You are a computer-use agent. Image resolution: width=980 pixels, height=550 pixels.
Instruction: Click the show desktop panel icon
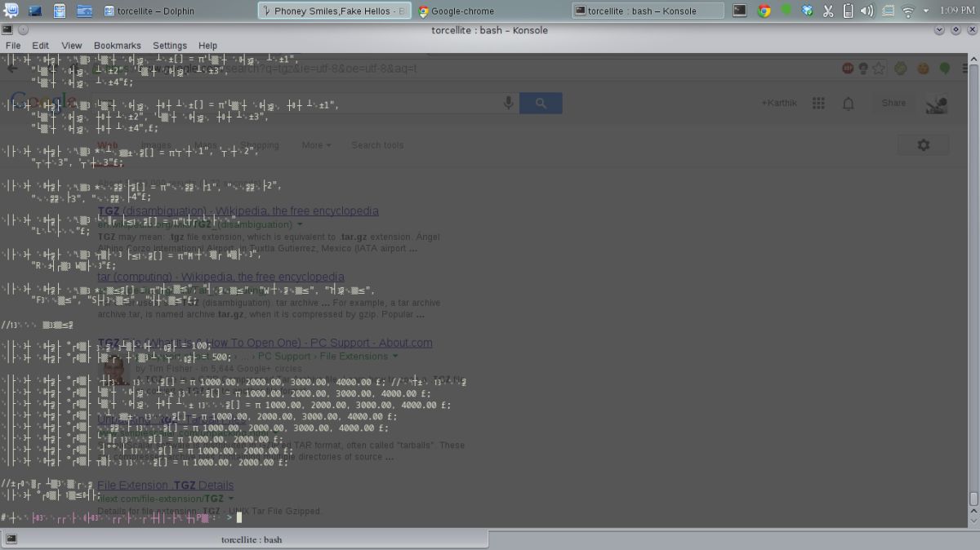tap(35, 11)
